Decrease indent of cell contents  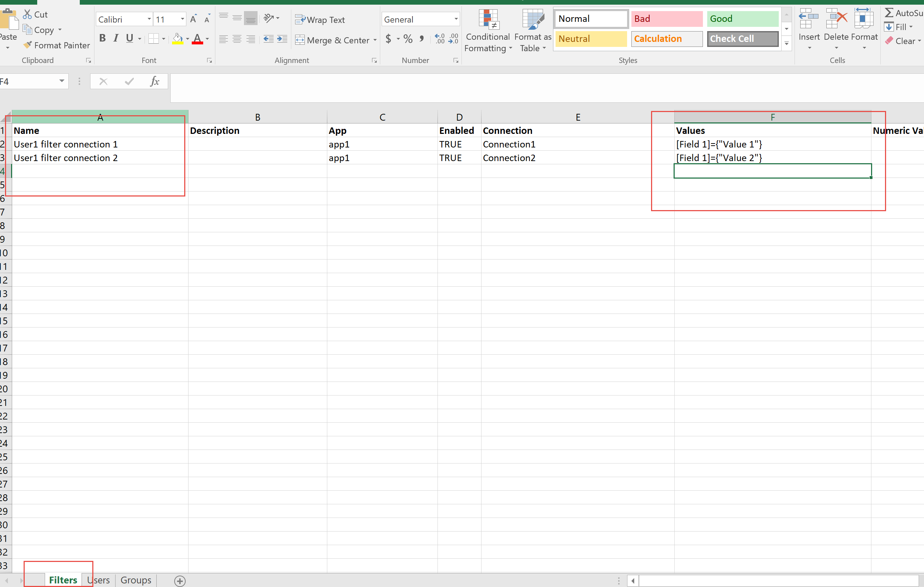269,39
